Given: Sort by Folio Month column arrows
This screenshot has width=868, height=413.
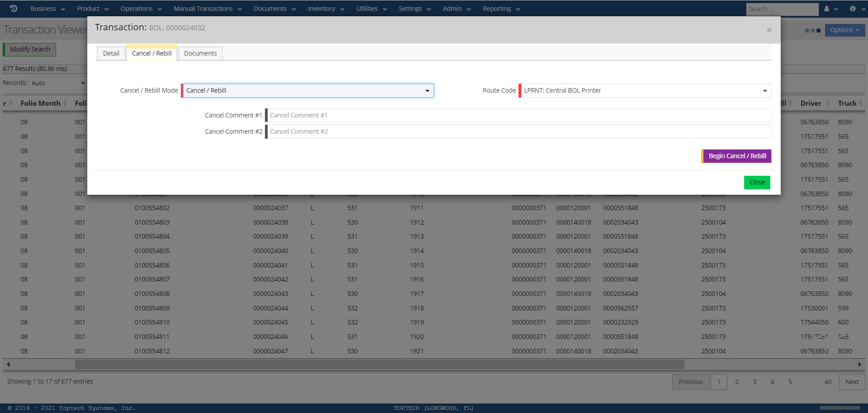Looking at the screenshot, I should click(65, 103).
